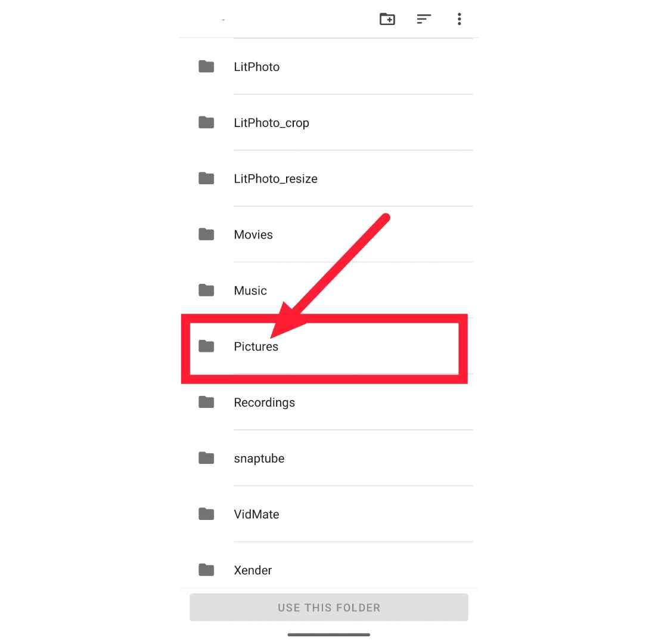Screen dimensions: 649x644
Task: Open the snaptube folder by its name
Action: coord(259,459)
